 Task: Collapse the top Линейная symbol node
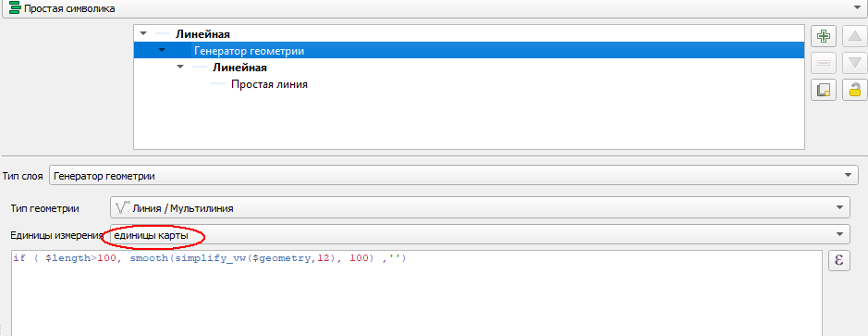click(144, 34)
